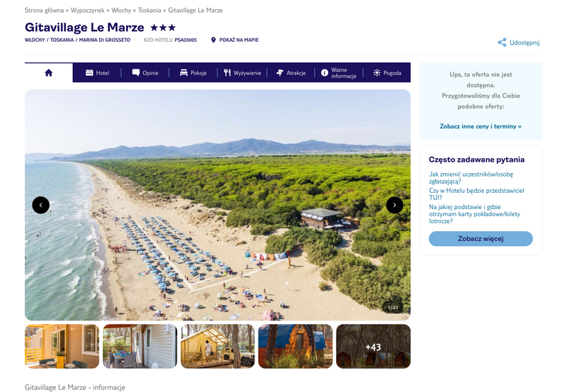567x392 pixels.
Task: Select the first yellow cabin thumbnail
Action: [62, 347]
